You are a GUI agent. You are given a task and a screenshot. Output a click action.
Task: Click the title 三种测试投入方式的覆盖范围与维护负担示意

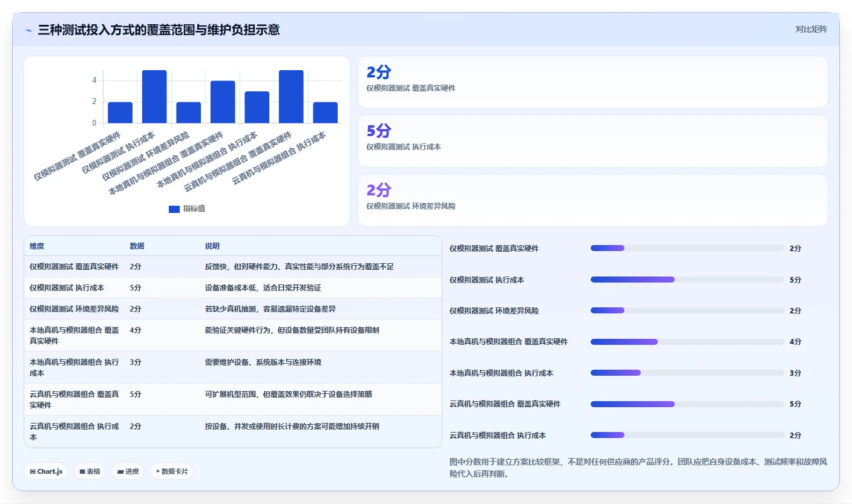(x=159, y=30)
